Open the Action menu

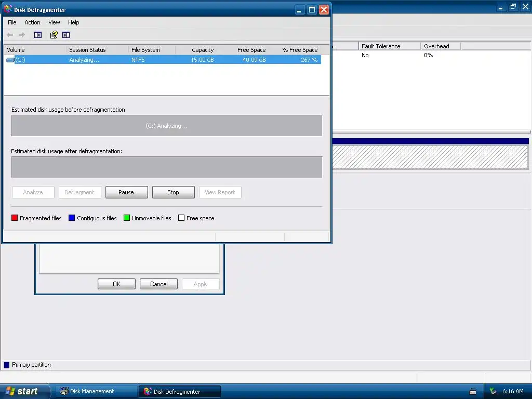tap(32, 22)
